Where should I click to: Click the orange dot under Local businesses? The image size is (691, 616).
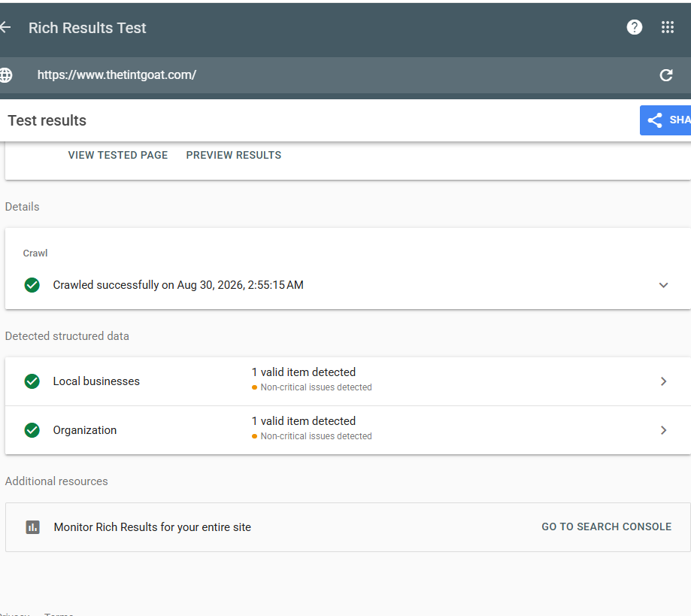pyautogui.click(x=254, y=387)
